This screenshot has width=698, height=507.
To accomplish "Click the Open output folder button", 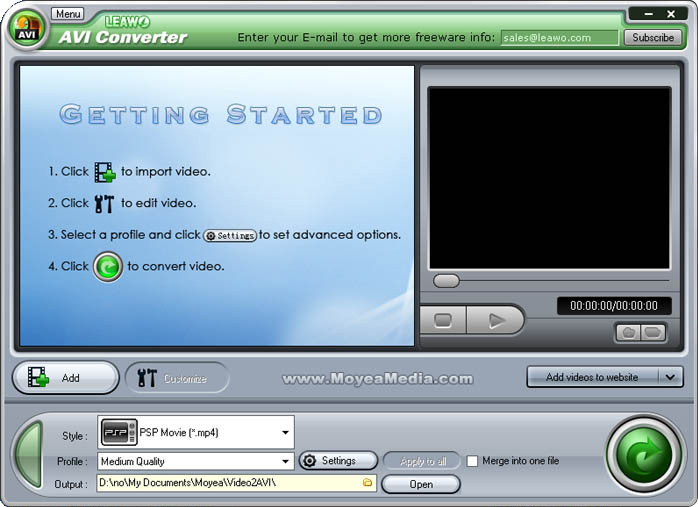I will click(x=421, y=484).
